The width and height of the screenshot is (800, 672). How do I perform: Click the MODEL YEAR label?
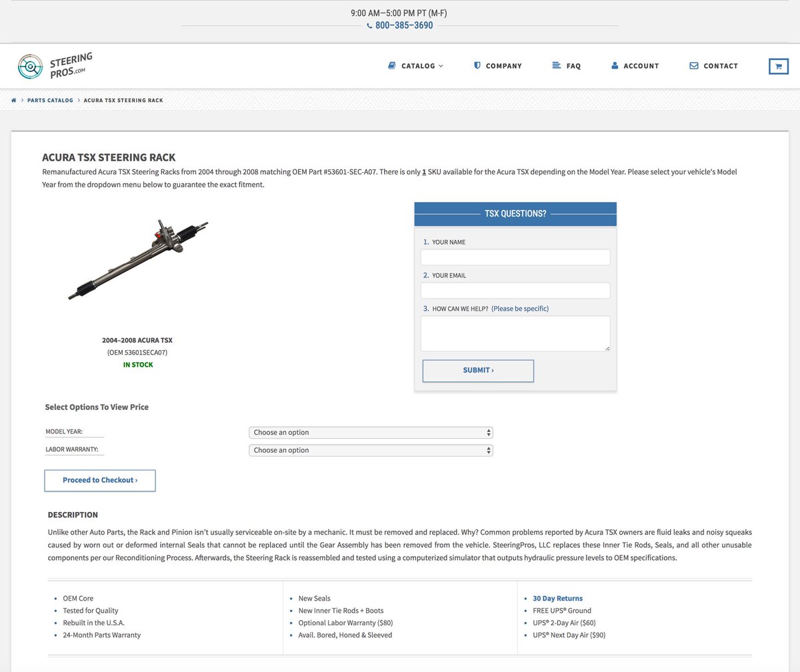coord(64,431)
